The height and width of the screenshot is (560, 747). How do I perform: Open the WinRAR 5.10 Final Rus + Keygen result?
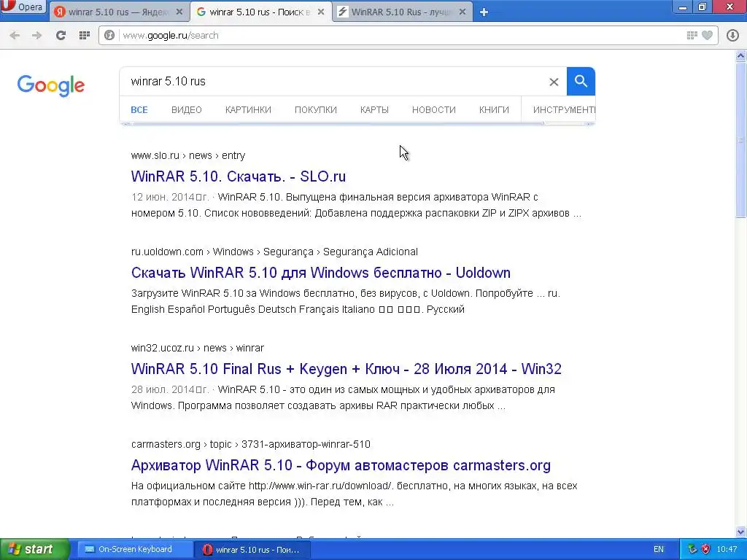pyautogui.click(x=347, y=369)
